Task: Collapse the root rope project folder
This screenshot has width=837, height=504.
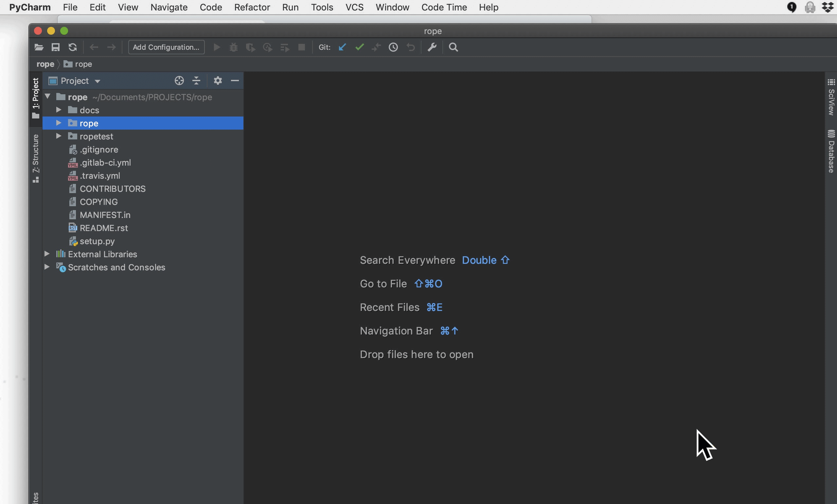Action: tap(47, 97)
